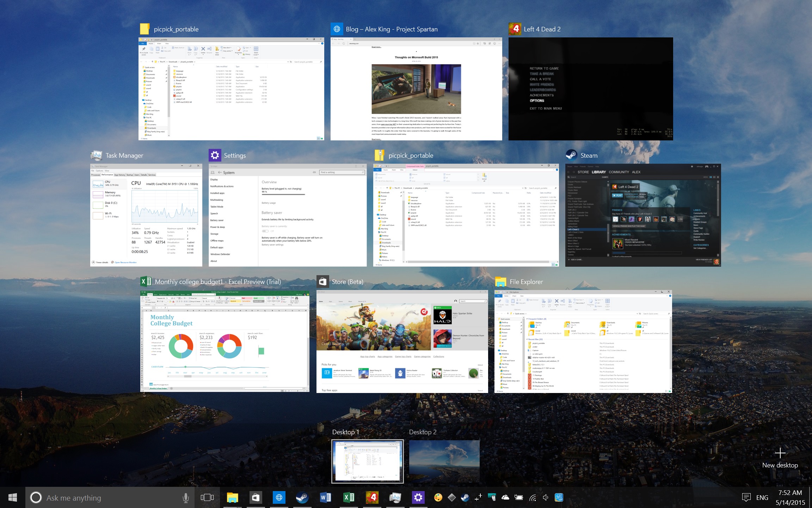Click Cortana's microphone icon in the search bar
Screen dimensions: 812x508
186,497
